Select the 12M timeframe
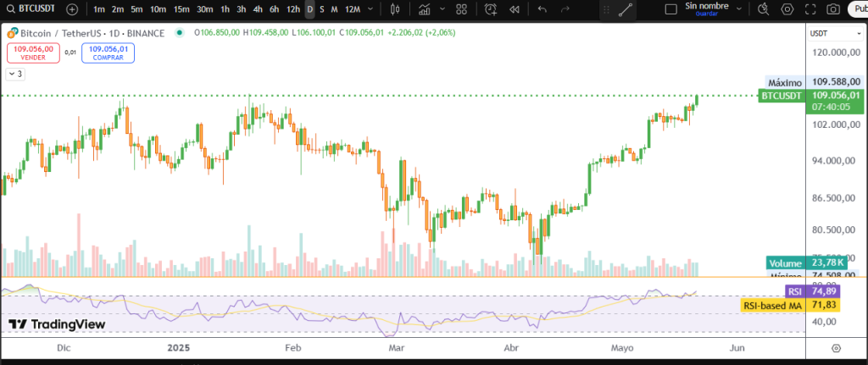Viewport: 868px width, 365px height. [x=353, y=8]
